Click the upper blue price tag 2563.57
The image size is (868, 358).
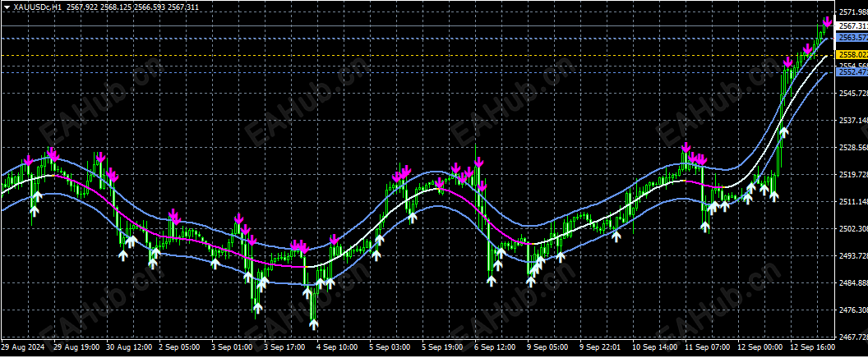(852, 38)
